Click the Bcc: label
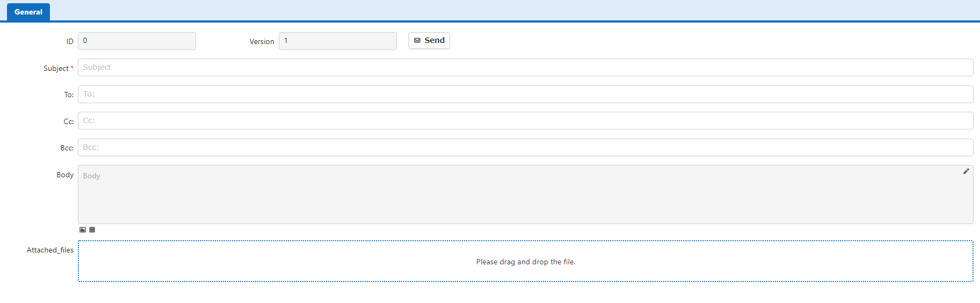The height and width of the screenshot is (303, 980). pyautogui.click(x=67, y=148)
